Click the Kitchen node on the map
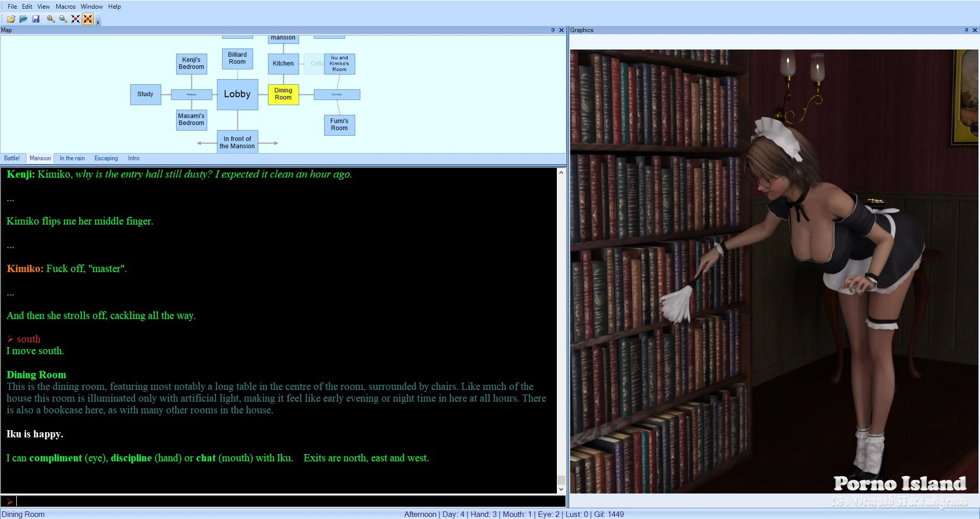The image size is (980, 519). click(283, 64)
